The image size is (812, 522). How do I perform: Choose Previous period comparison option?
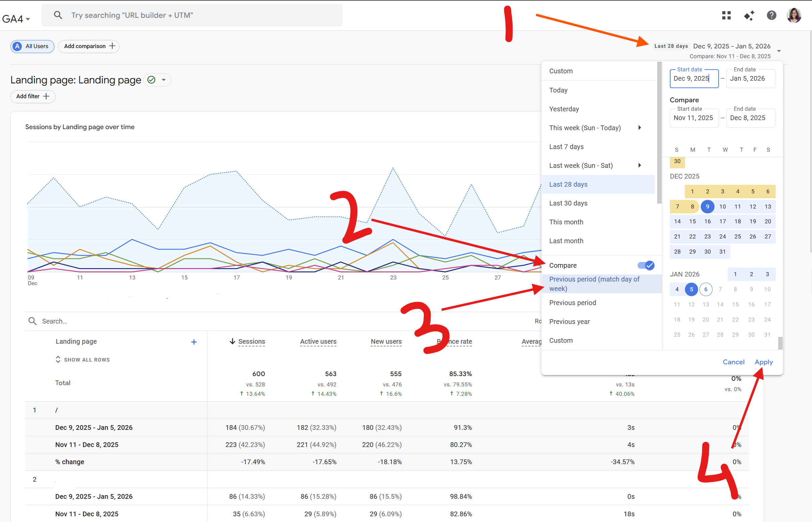click(601, 302)
